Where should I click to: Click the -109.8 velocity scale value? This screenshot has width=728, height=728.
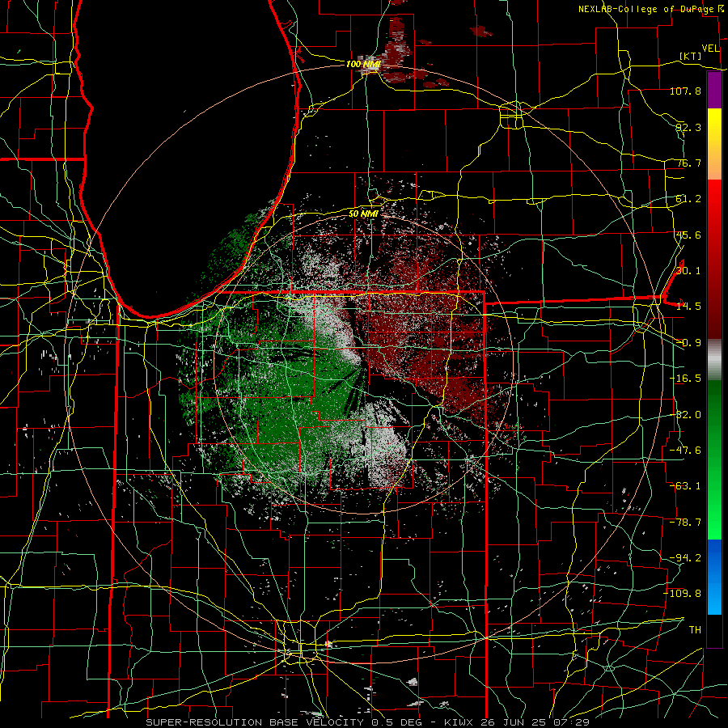coord(683,594)
